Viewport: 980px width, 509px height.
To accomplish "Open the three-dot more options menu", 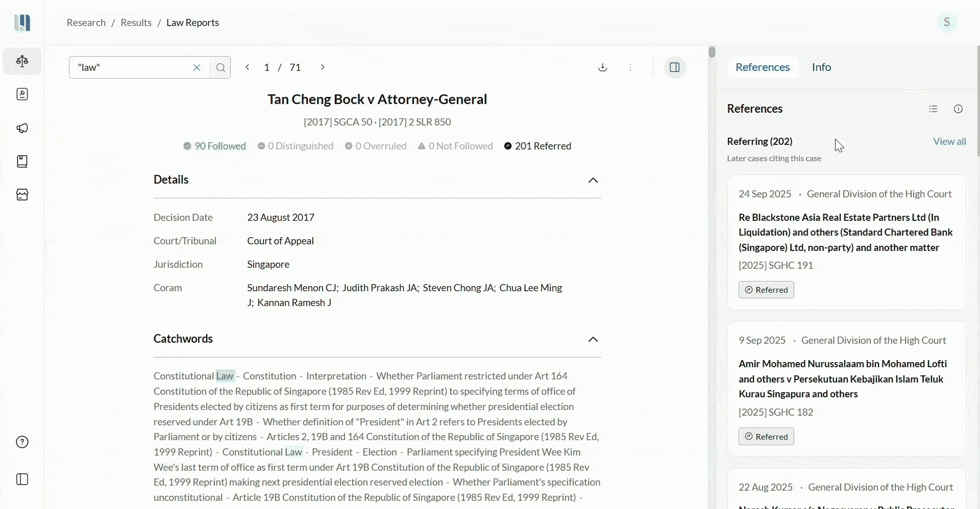I will pos(631,67).
